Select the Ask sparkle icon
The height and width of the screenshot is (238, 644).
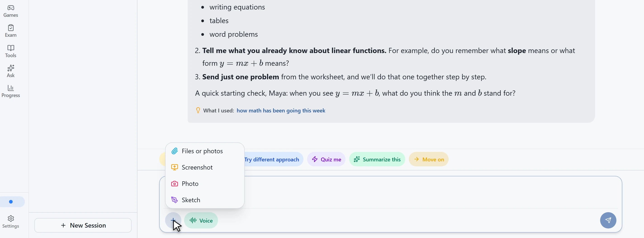tap(11, 68)
